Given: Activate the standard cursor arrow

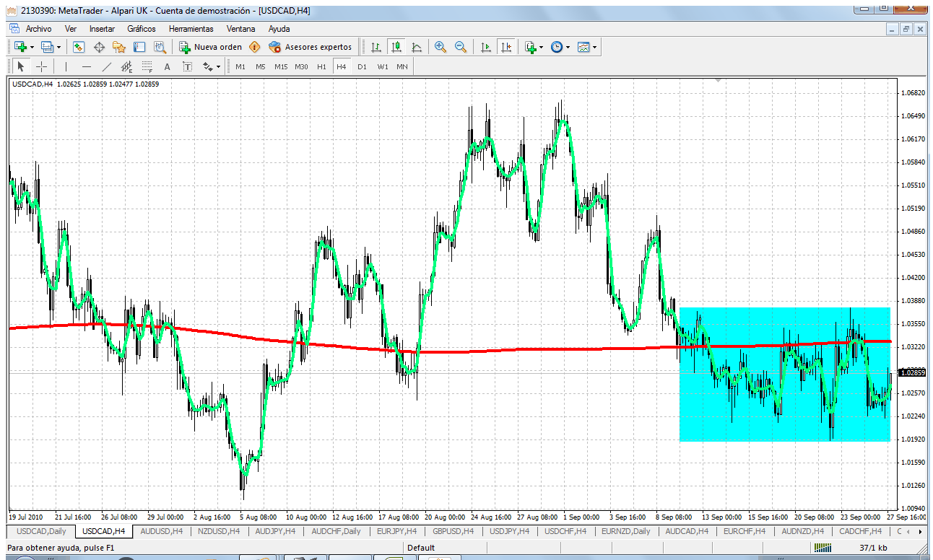Looking at the screenshot, I should [x=21, y=66].
